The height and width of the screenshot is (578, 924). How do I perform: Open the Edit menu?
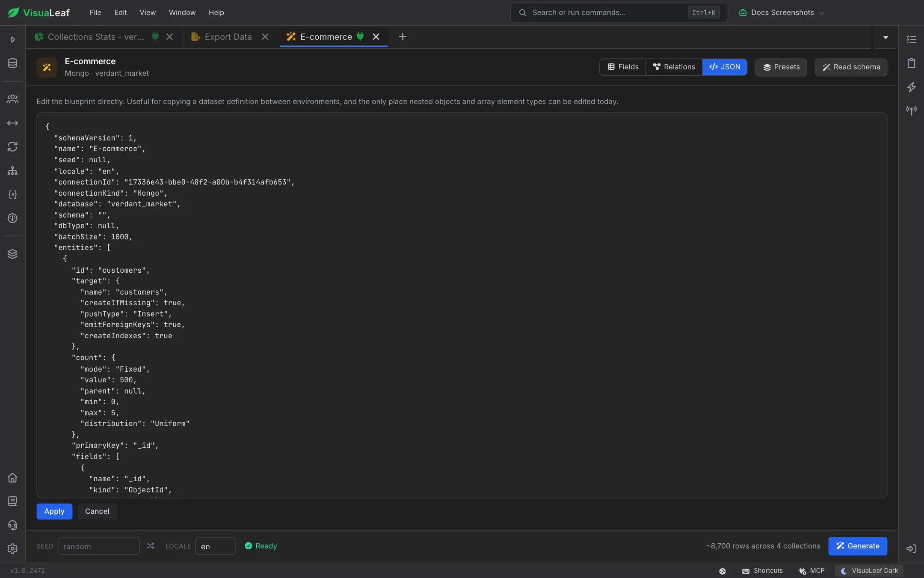coord(120,12)
